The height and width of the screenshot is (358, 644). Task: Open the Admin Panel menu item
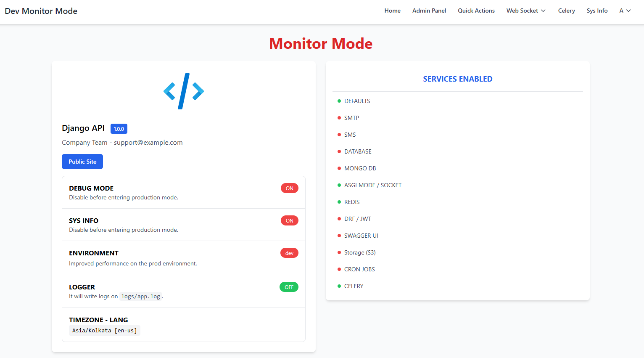pyautogui.click(x=429, y=11)
